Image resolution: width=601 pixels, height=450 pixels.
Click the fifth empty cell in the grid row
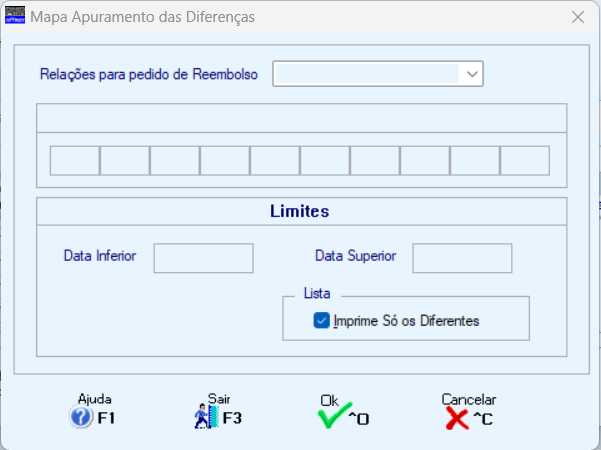pos(275,161)
